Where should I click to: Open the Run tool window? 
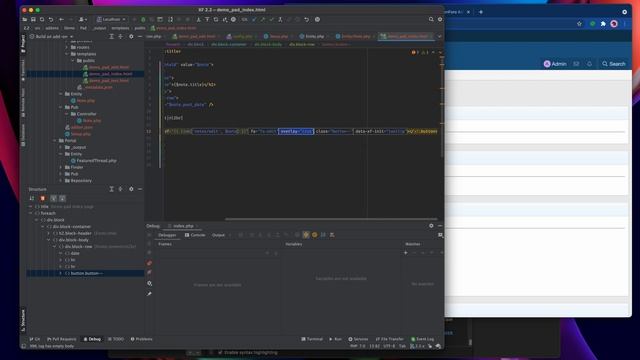[x=336, y=339]
